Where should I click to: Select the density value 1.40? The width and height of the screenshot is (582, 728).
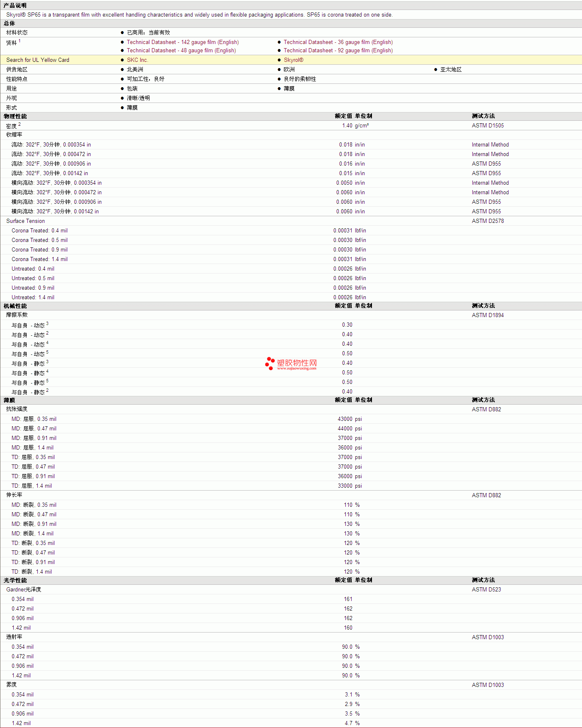click(x=347, y=125)
